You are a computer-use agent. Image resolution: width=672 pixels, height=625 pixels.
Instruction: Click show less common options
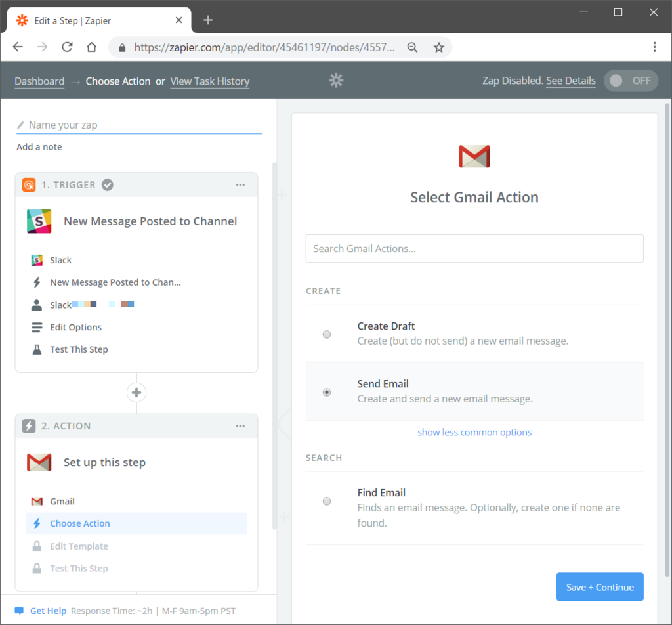[474, 432]
